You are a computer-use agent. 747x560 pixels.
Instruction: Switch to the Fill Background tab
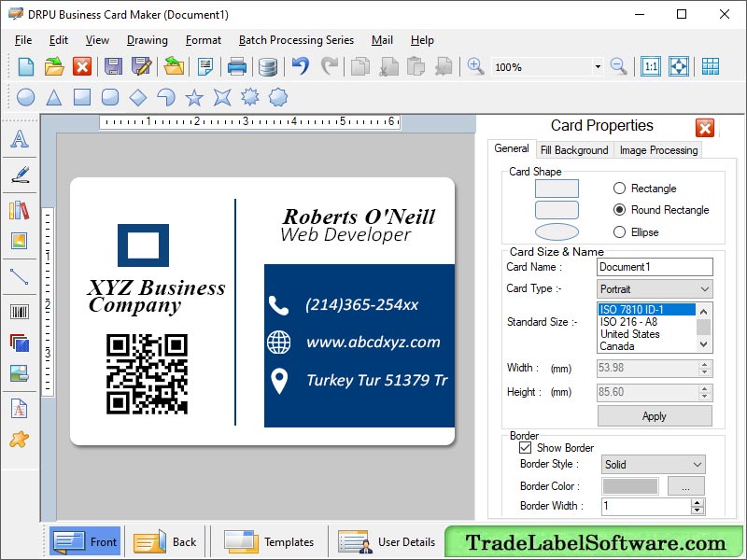[x=573, y=149]
